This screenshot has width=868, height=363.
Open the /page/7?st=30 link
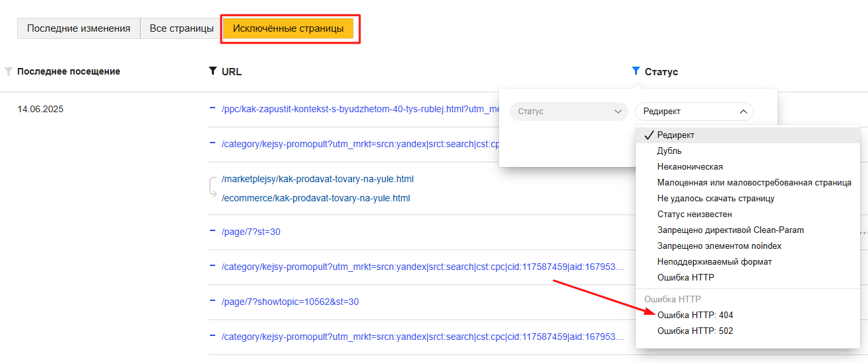[251, 232]
